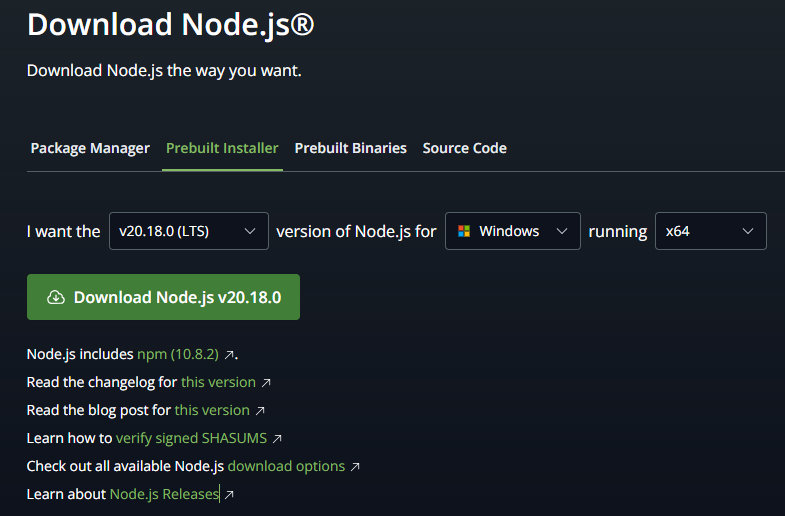This screenshot has height=516, width=785.
Task: Open the x64 architecture dropdown
Action: tap(710, 231)
